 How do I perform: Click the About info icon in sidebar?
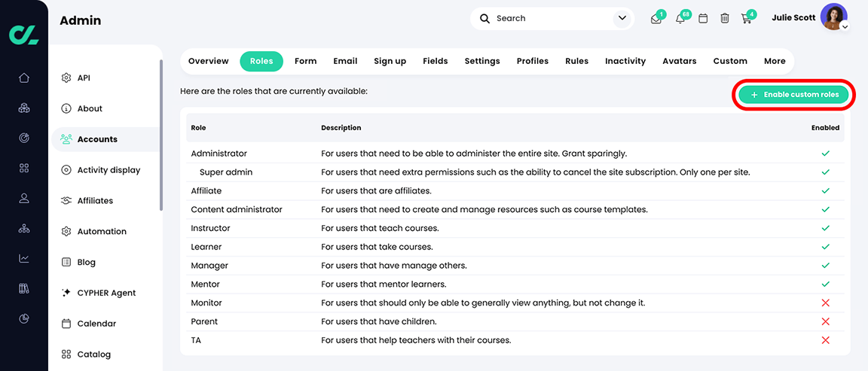tap(66, 108)
